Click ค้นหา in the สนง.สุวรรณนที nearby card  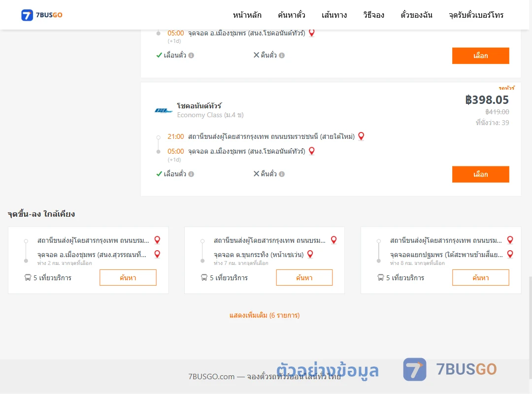[128, 278]
